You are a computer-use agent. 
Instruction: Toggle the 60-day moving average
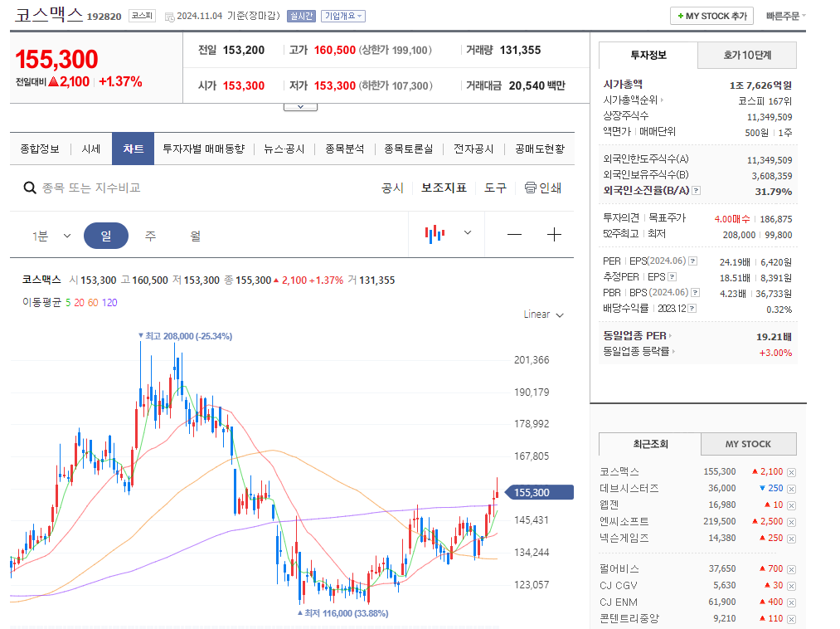point(93,302)
